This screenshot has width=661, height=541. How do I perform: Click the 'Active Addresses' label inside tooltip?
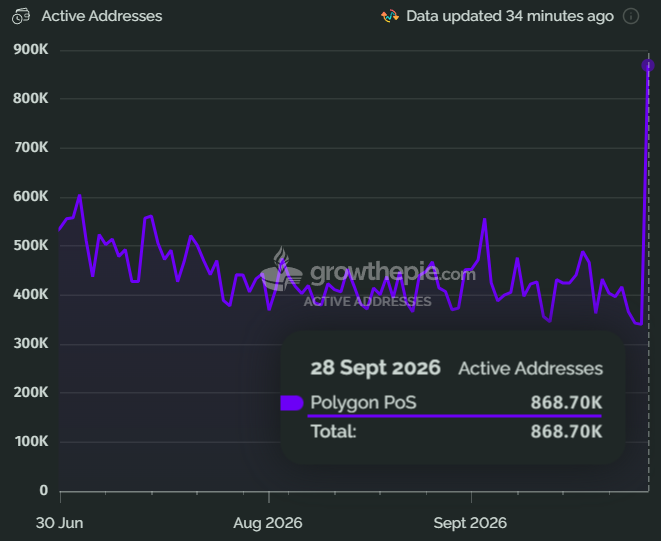click(531, 368)
